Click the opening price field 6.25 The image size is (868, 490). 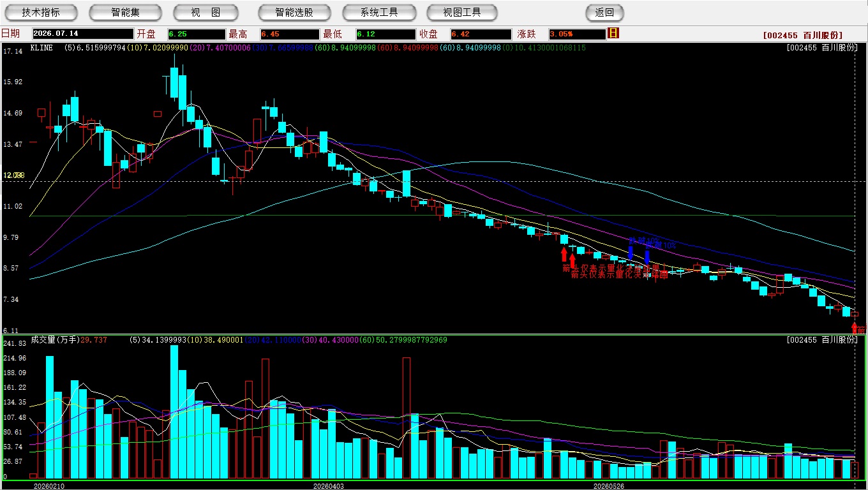[196, 34]
